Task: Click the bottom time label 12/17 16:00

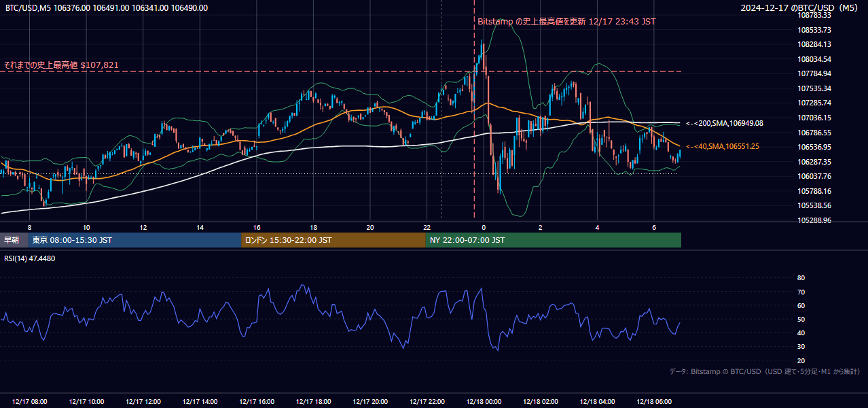Action: click(x=257, y=402)
